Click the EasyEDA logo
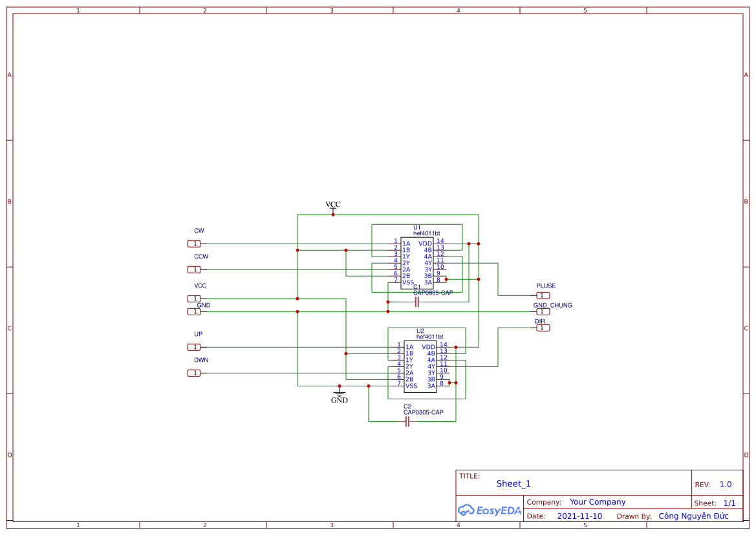The image size is (756, 535). tap(488, 510)
